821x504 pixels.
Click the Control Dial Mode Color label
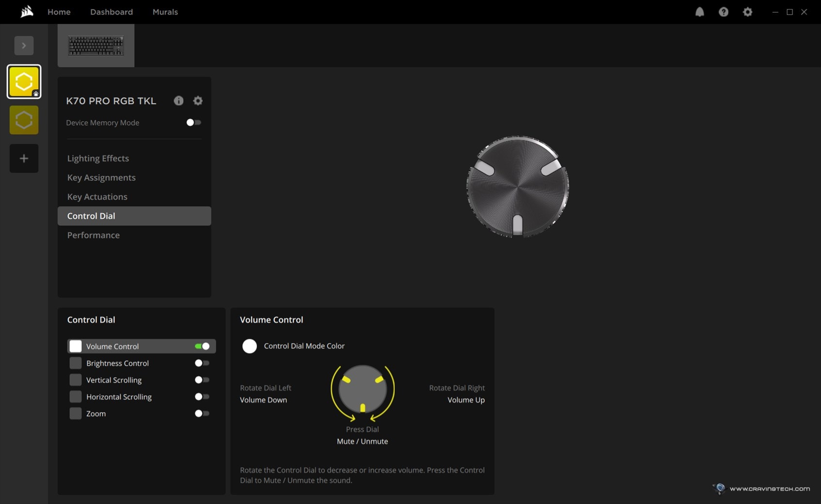tap(304, 346)
